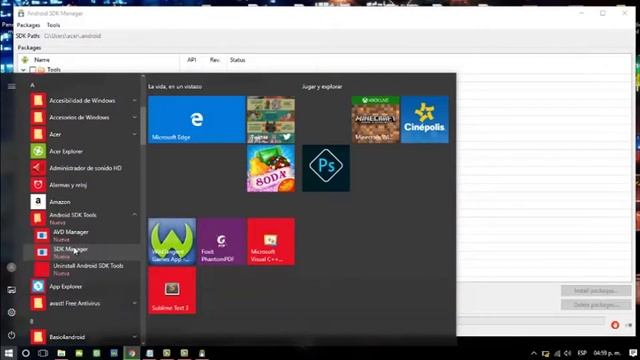Launch the Minecraft tile
The height and width of the screenshot is (360, 640).
376,119
